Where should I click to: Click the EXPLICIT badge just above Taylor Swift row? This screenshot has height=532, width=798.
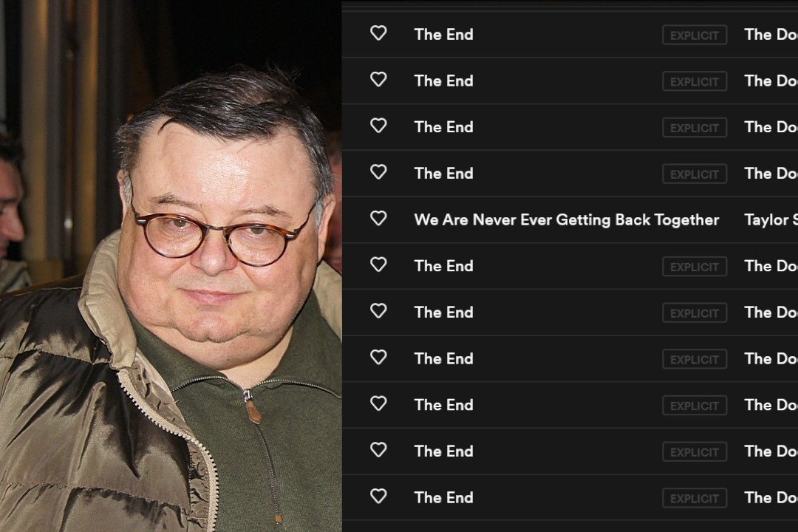(x=695, y=174)
